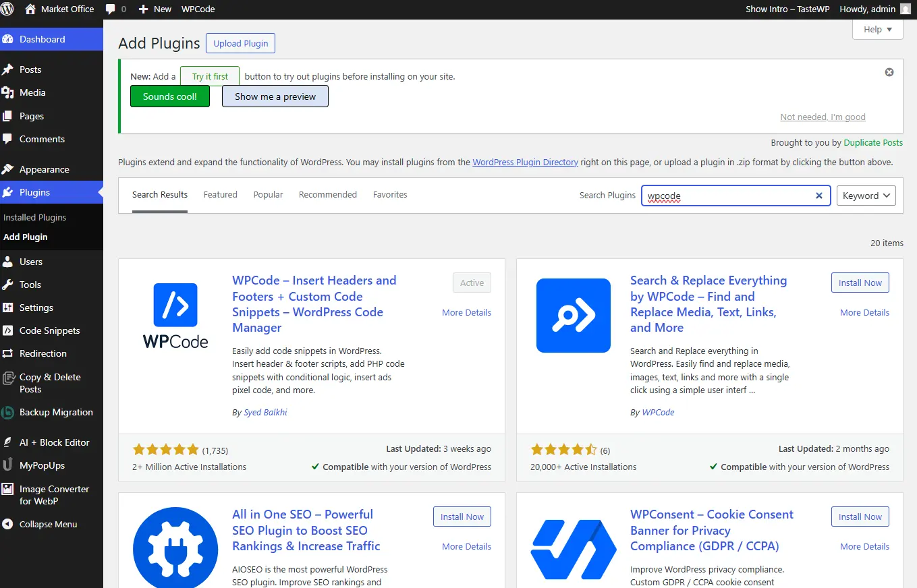Screen dimensions: 917x588
Task: Click the green Sounds cool! button
Action: click(170, 96)
